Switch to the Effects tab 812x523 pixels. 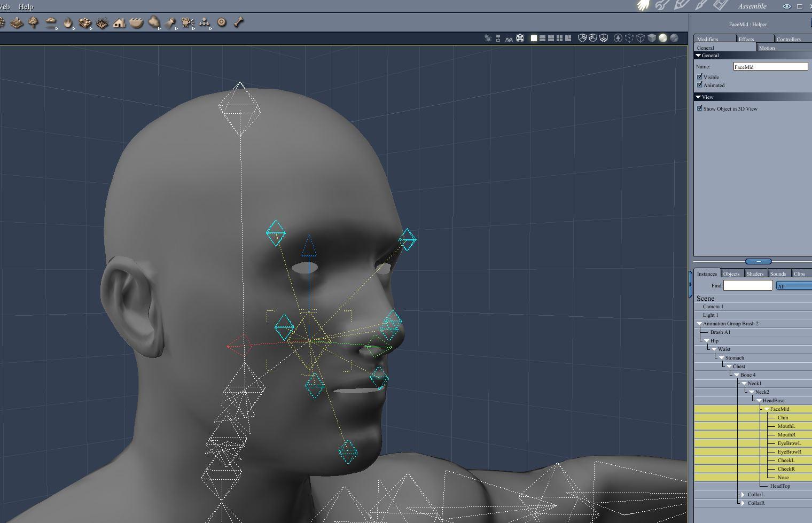[x=754, y=39]
